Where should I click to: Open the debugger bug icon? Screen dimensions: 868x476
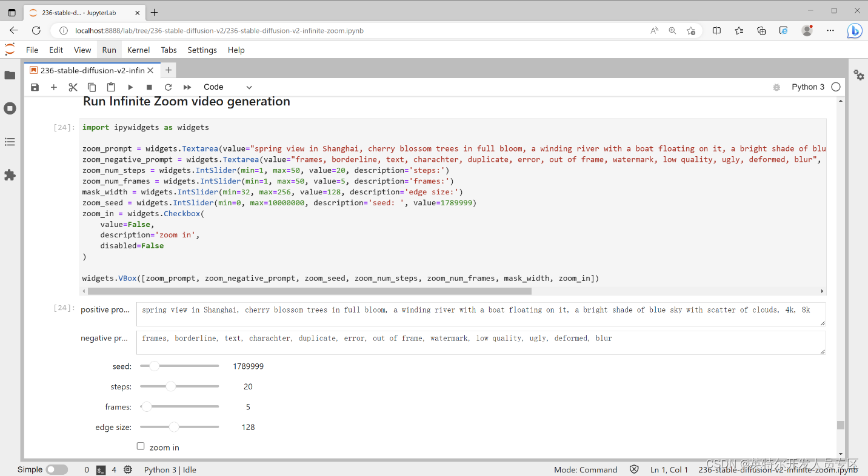(776, 87)
